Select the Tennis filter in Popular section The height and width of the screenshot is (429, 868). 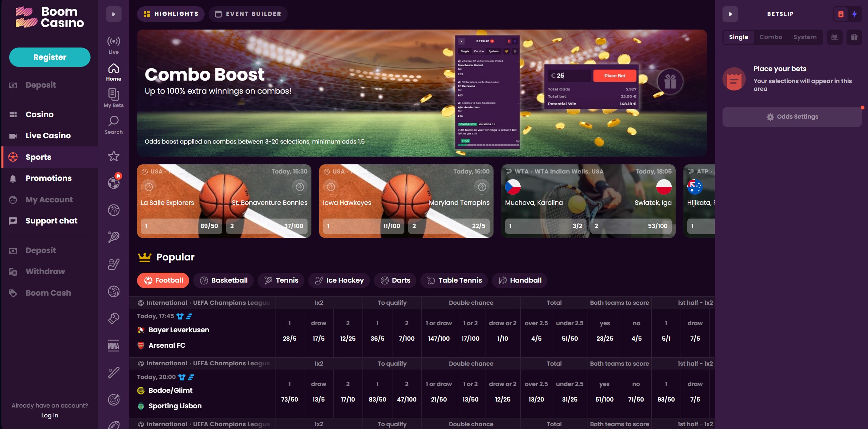(x=281, y=280)
